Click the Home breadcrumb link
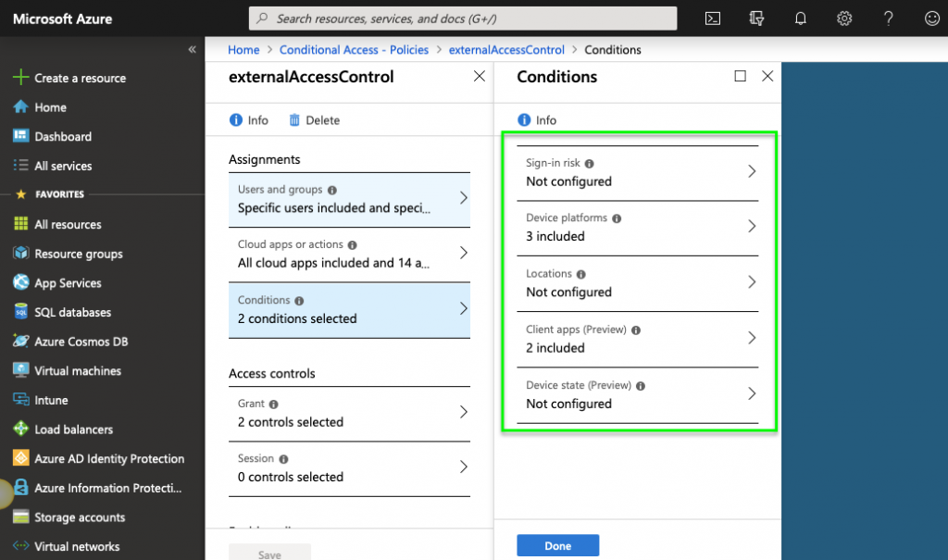Screen dimensions: 948x560 (243, 50)
